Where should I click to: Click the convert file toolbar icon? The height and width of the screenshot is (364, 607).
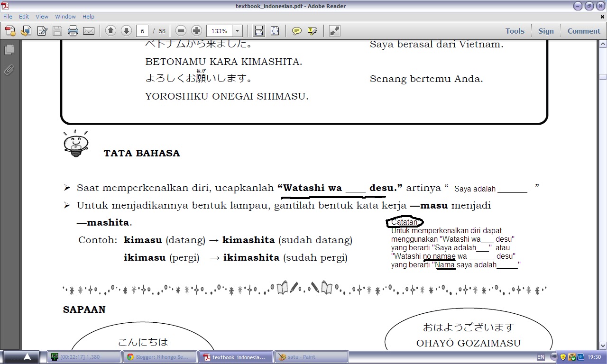[26, 31]
